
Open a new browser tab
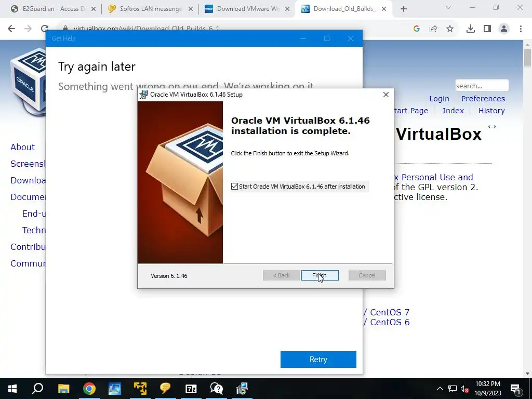403,9
